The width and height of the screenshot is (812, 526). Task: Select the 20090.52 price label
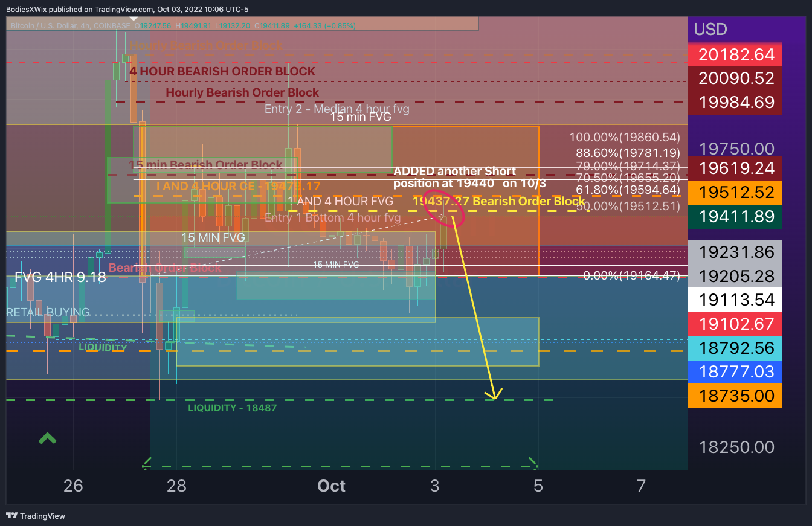pos(735,78)
